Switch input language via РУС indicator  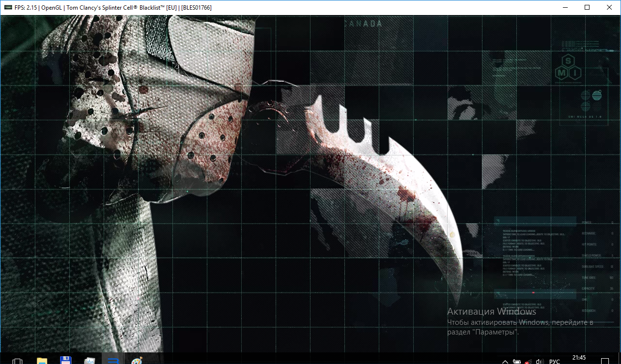555,361
